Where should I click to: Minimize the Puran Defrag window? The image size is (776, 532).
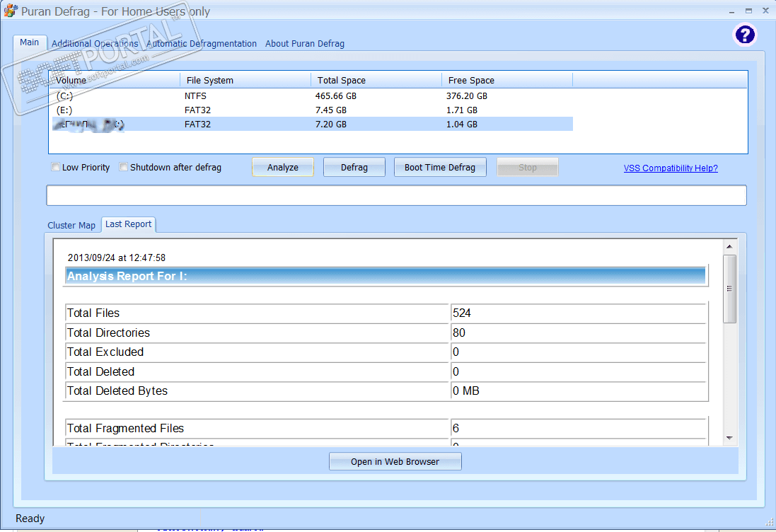tap(731, 11)
